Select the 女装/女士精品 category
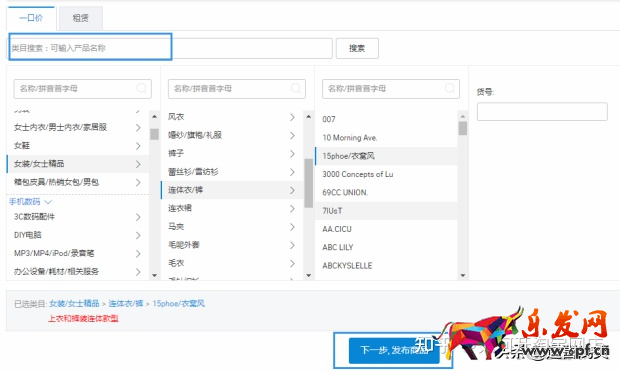The width and height of the screenshot is (620, 371). point(78,164)
